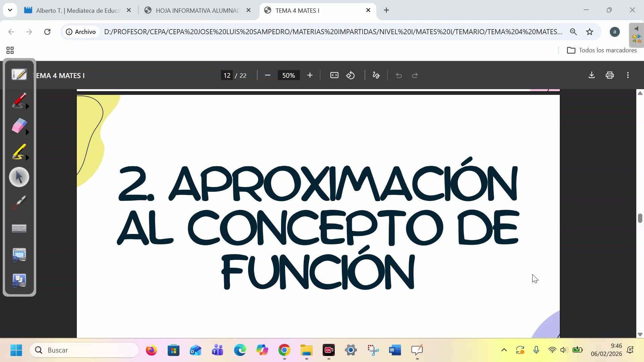Screen dimensions: 644x362
Task: Open Todos los marcadores folder
Action: pos(602,50)
